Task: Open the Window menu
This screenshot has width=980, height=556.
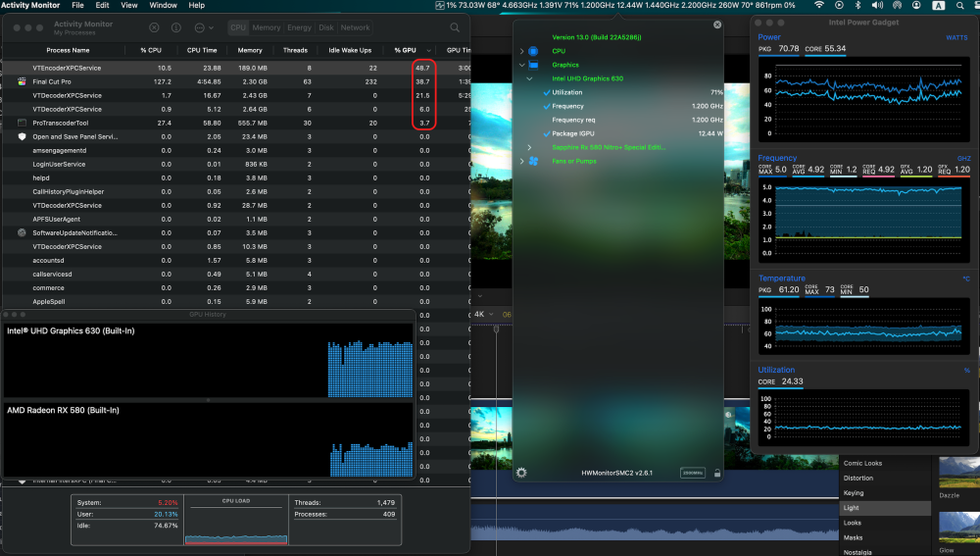Action: (163, 5)
